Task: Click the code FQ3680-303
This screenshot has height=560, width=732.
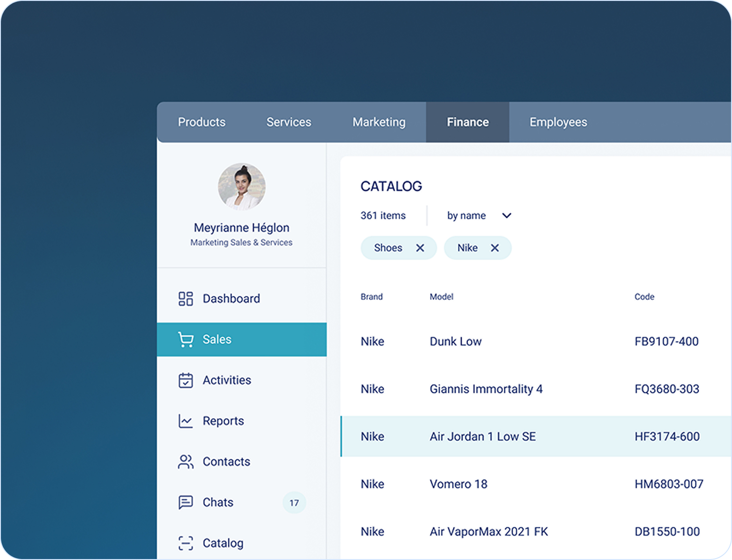Action: (x=667, y=389)
